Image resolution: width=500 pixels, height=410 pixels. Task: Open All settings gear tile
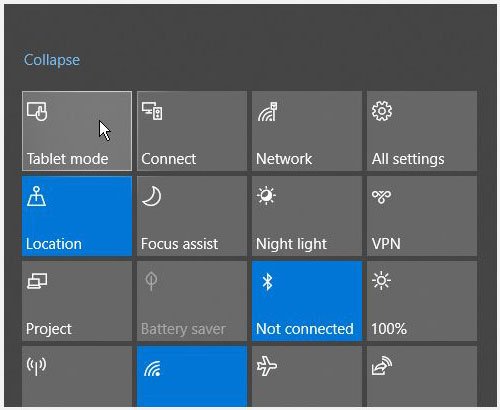(x=422, y=131)
